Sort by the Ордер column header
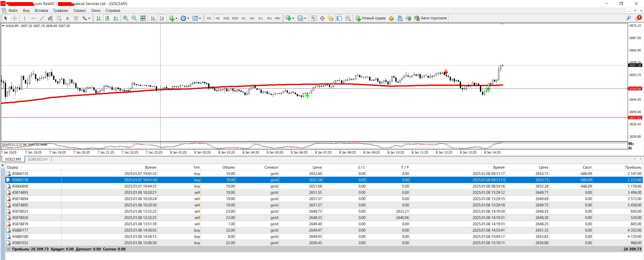644x260 pixels. pyautogui.click(x=33, y=167)
